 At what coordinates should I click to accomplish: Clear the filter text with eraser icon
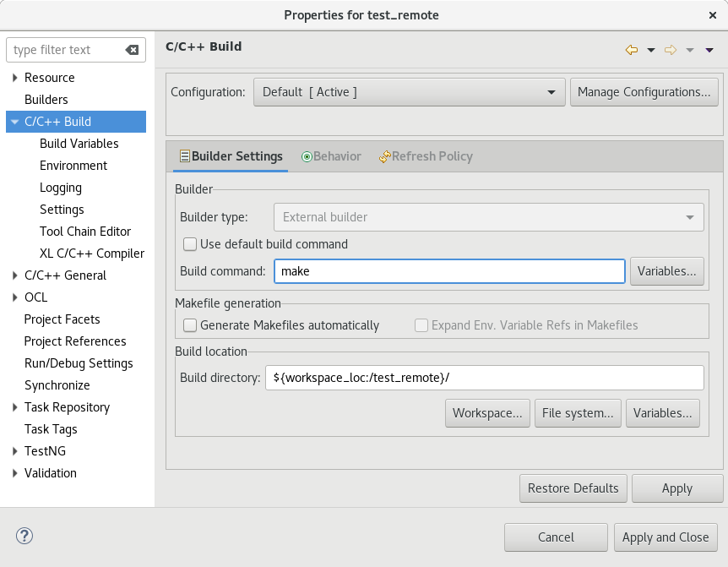click(132, 50)
